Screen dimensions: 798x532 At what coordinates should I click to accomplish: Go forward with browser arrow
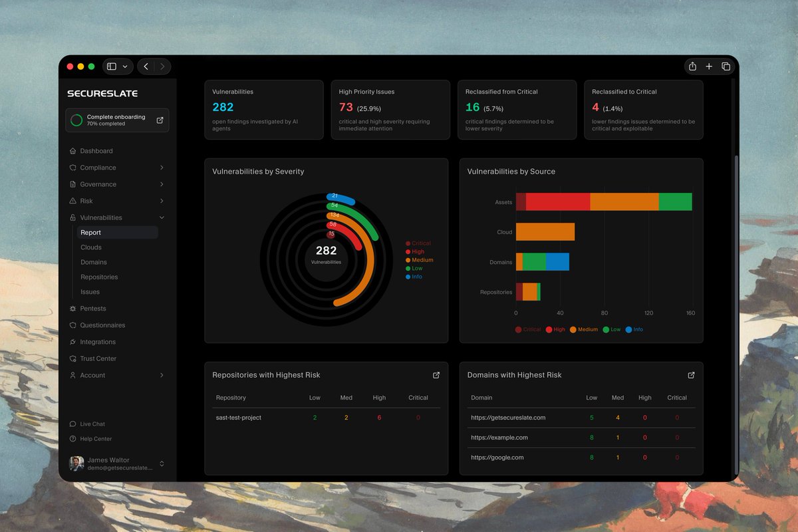tap(162, 66)
